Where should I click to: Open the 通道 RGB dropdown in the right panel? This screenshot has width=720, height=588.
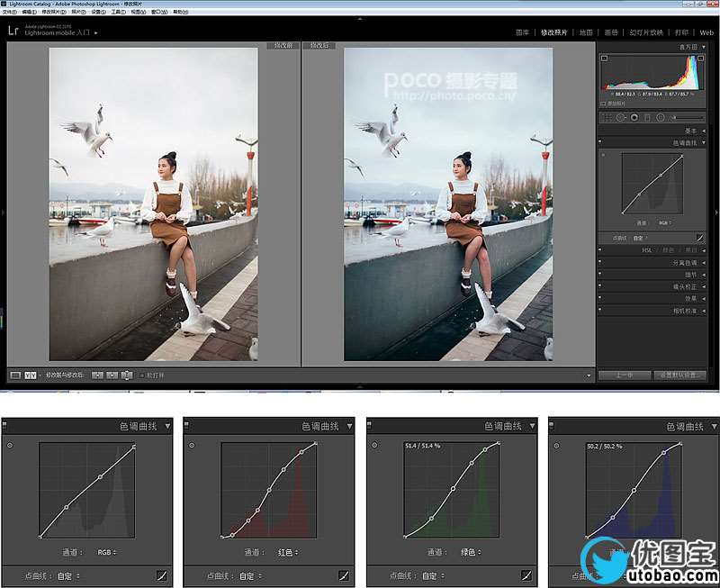coord(665,222)
